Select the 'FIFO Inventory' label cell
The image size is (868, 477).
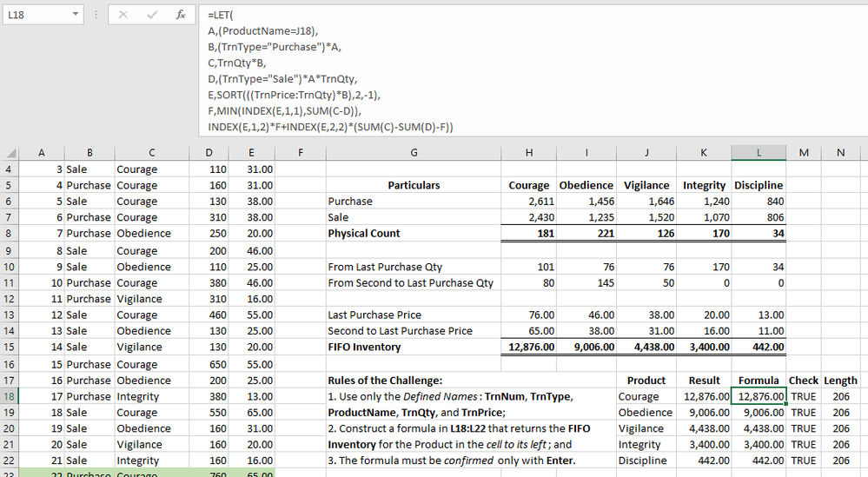click(x=414, y=347)
